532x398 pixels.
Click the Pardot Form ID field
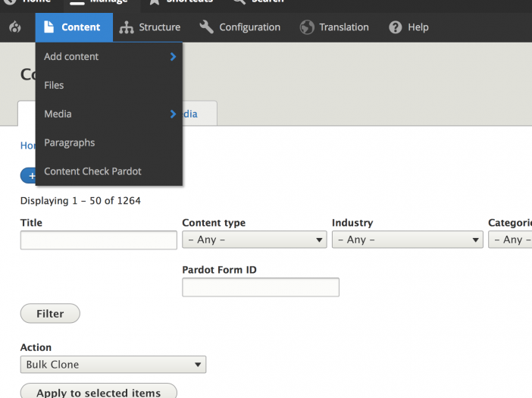(x=261, y=287)
